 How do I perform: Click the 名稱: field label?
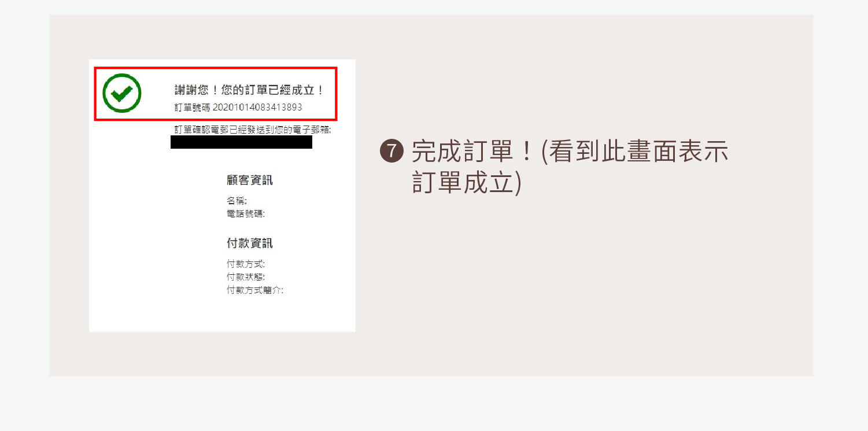point(237,201)
